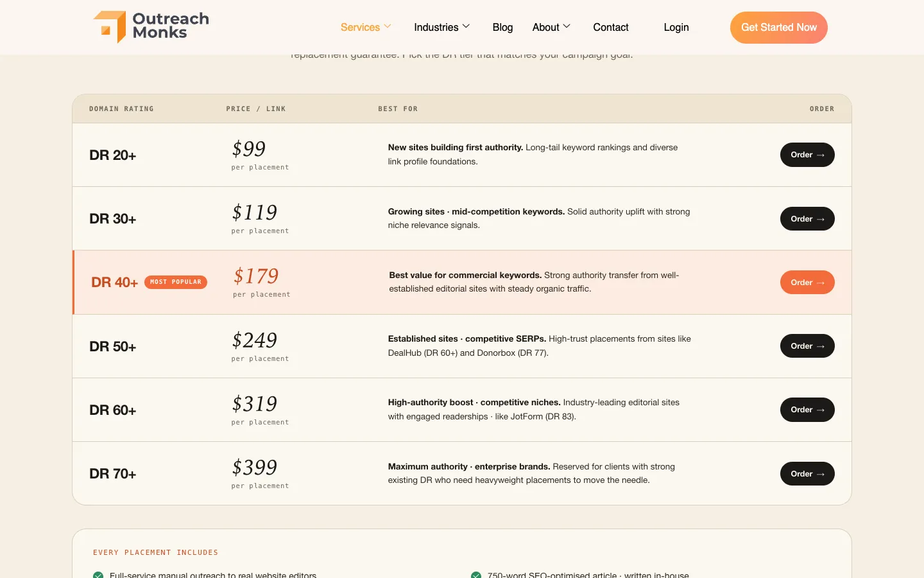Viewport: 924px width, 578px height.
Task: Order the DR 40+ most popular tier
Action: coord(807,283)
